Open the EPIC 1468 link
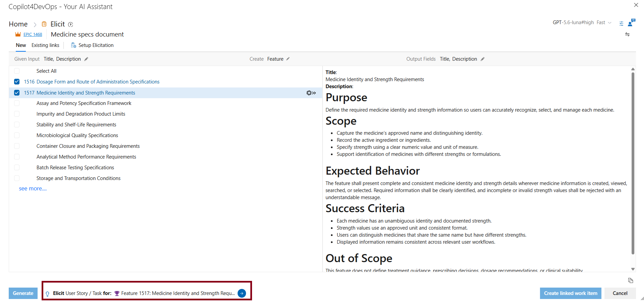This screenshot has width=644, height=301. coord(33,35)
